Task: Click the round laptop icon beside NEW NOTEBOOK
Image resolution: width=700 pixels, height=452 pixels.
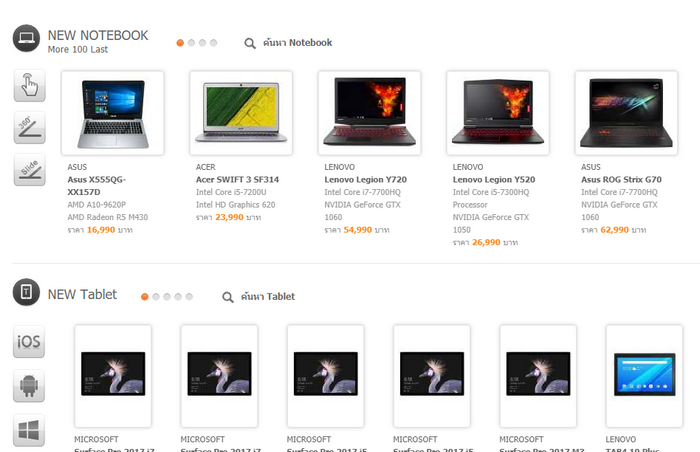Action: (26, 38)
